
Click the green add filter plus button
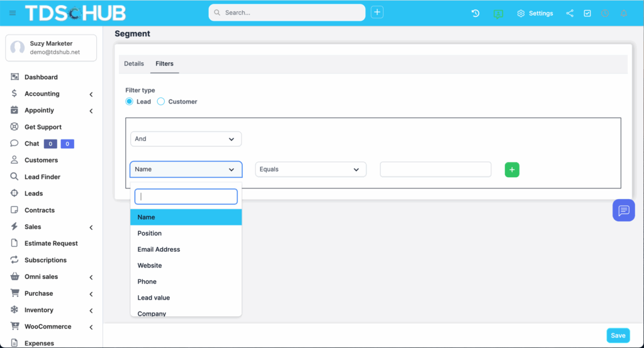coord(512,170)
